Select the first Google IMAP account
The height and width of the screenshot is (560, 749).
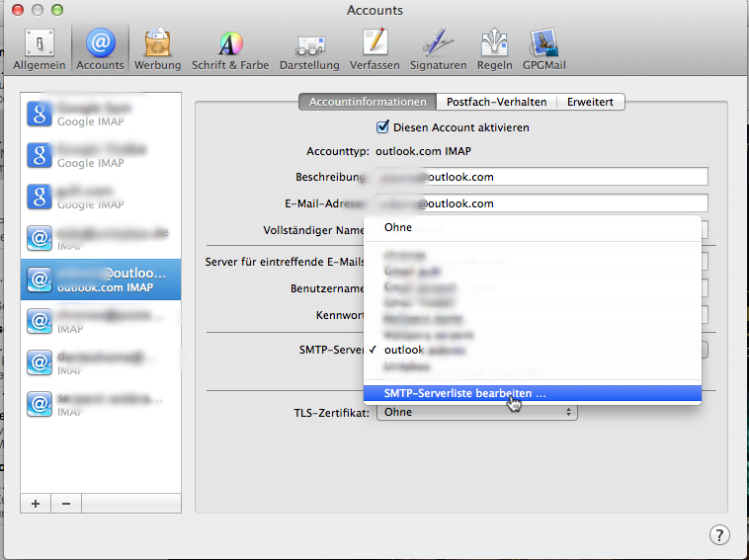pos(101,115)
